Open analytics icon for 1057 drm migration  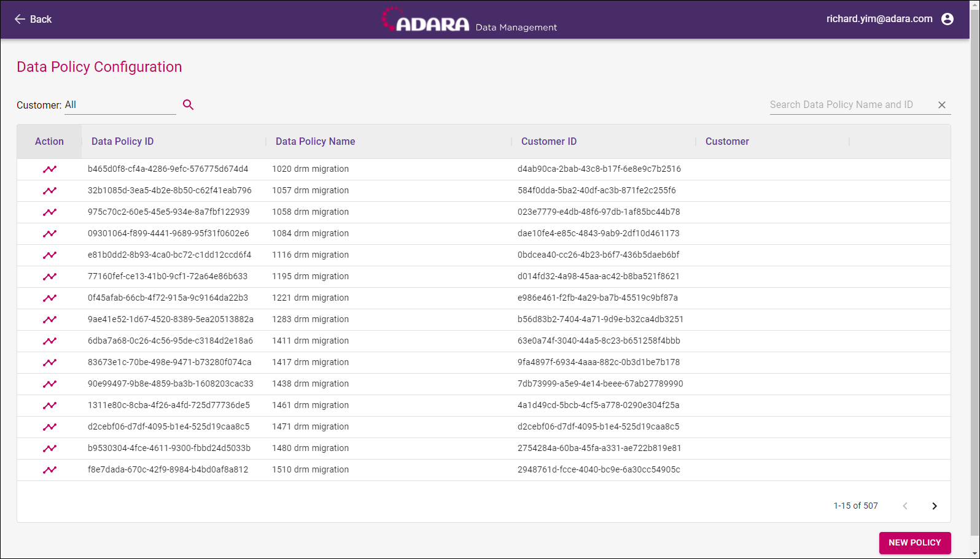[x=50, y=191]
